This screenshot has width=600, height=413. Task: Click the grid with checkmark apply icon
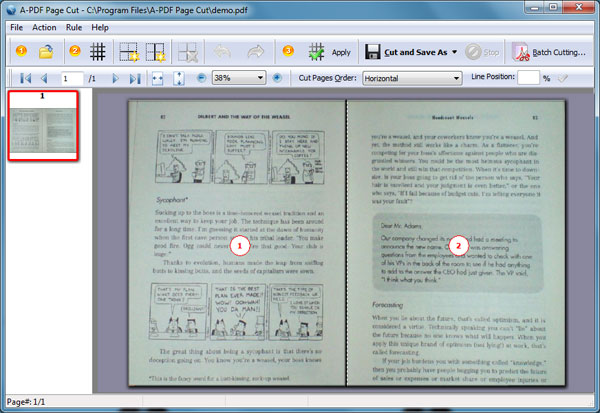(x=317, y=52)
